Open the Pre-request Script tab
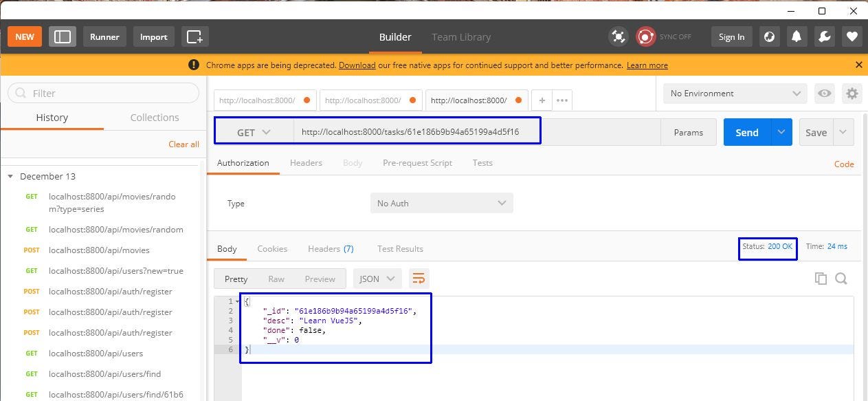This screenshot has height=401, width=868. tap(417, 163)
